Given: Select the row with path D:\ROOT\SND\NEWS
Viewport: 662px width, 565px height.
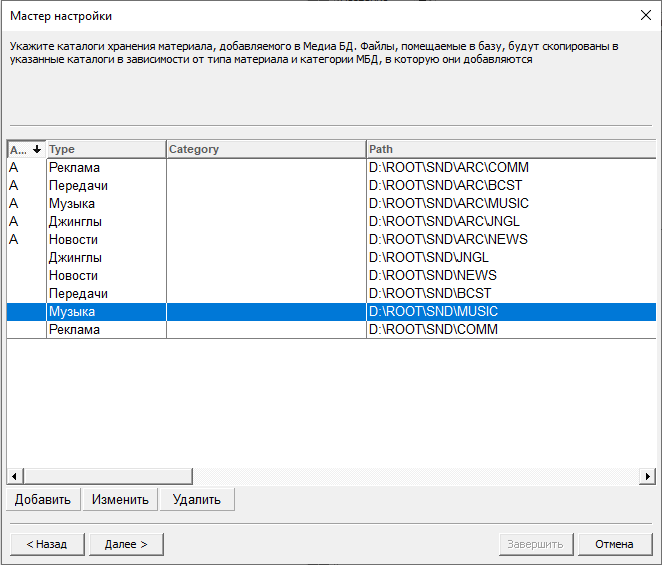Looking at the screenshot, I should [432, 276].
